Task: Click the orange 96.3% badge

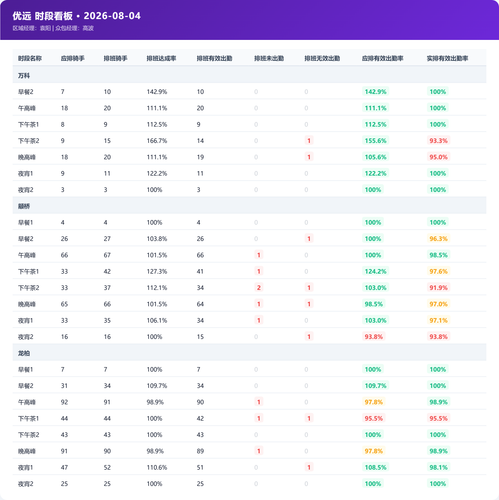Action: 438,239
